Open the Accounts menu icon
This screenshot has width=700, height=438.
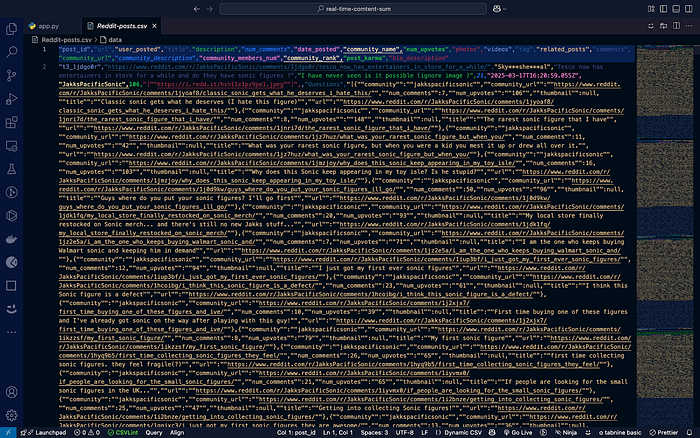coord(12,392)
